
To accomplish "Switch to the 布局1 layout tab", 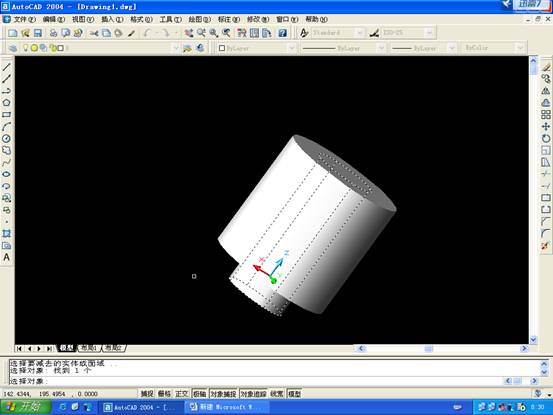I will pos(89,348).
